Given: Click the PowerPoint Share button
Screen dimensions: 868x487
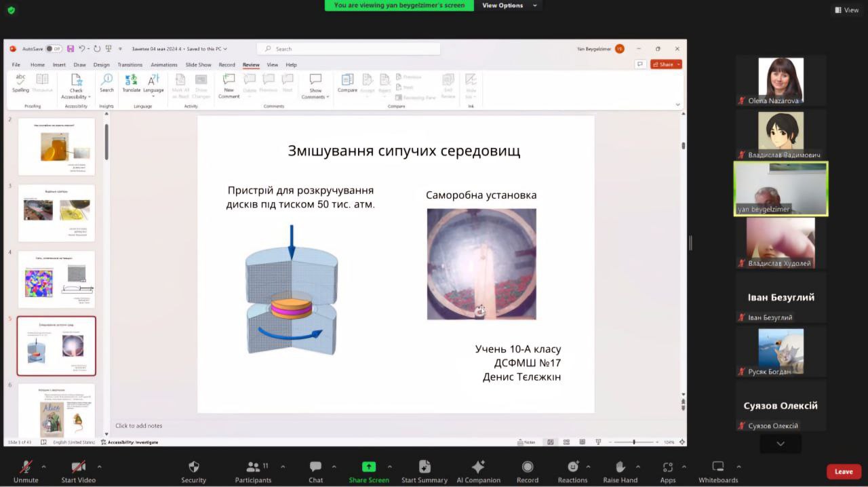Looking at the screenshot, I should pyautogui.click(x=666, y=64).
